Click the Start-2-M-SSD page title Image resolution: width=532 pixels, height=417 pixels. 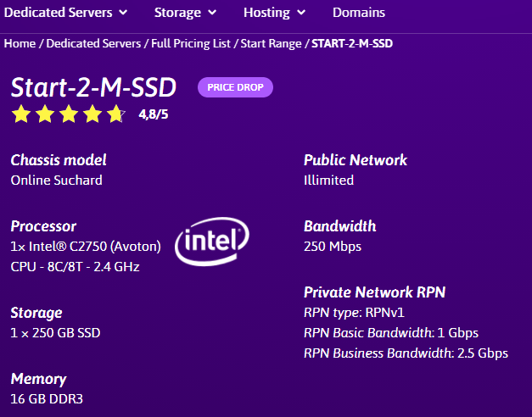pyautogui.click(x=93, y=87)
